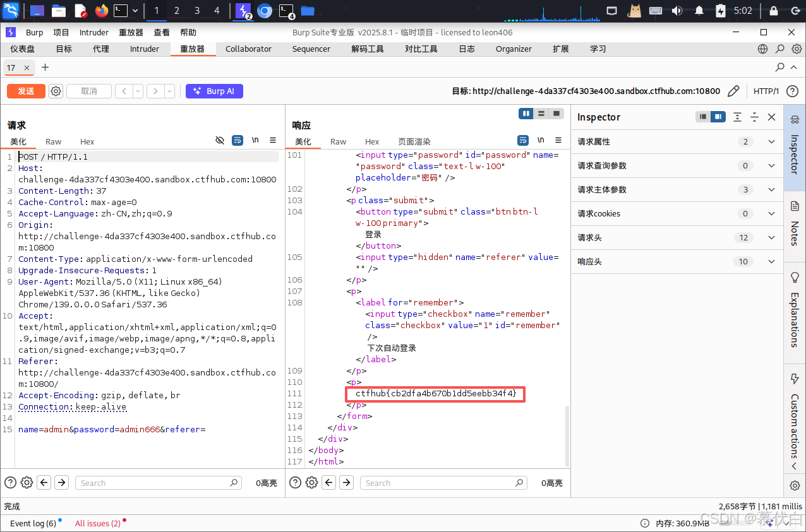
Task: Click the HTTP/1 protocol button
Action: (x=766, y=91)
